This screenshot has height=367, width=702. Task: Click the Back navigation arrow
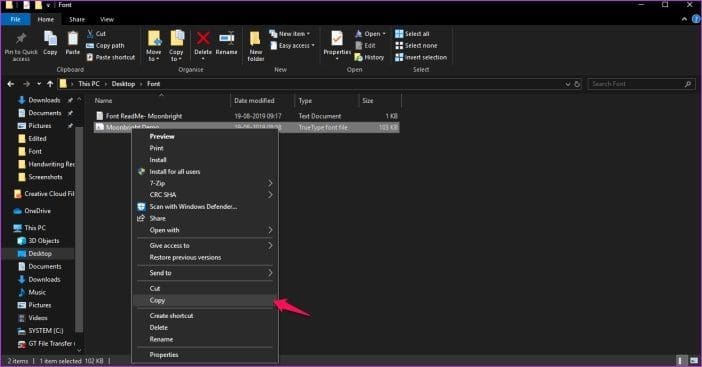[11, 84]
